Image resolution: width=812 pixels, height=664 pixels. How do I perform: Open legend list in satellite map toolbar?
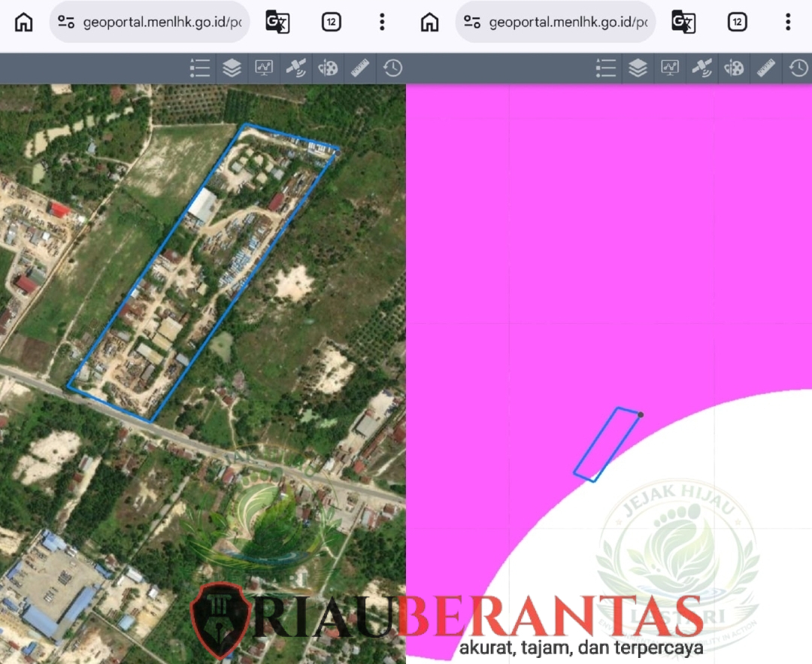200,68
